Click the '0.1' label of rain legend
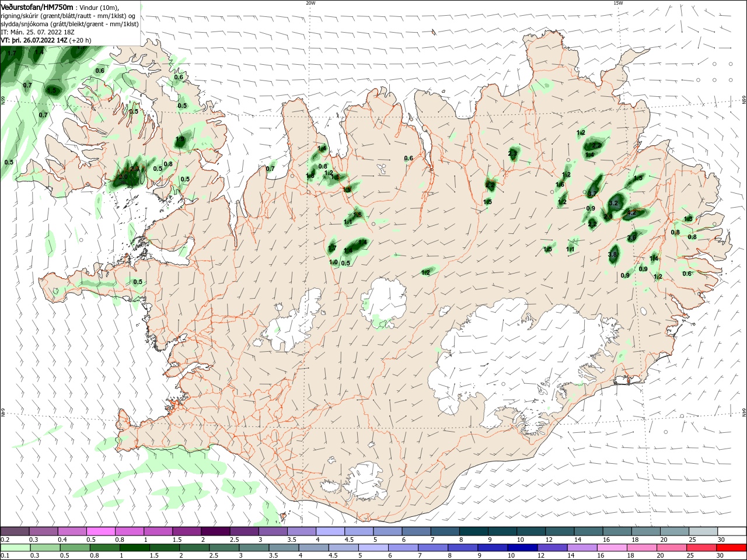Screen dimensions: 747x560 point(5,556)
